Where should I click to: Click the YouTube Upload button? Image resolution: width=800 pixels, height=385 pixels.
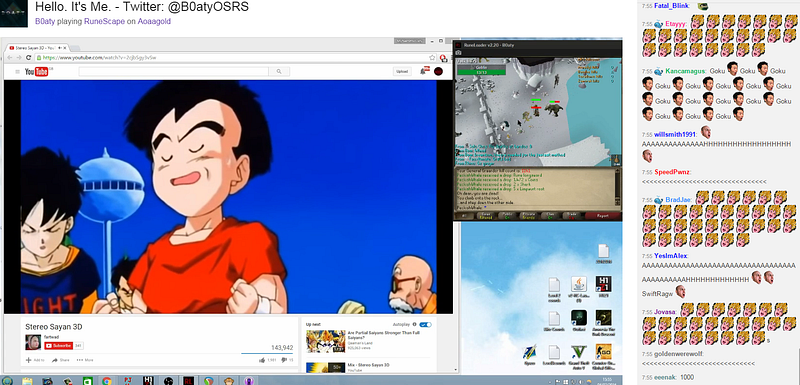(x=402, y=71)
